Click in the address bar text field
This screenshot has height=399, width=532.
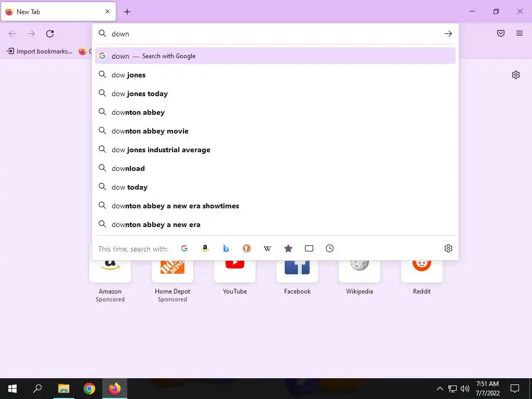tap(275, 34)
